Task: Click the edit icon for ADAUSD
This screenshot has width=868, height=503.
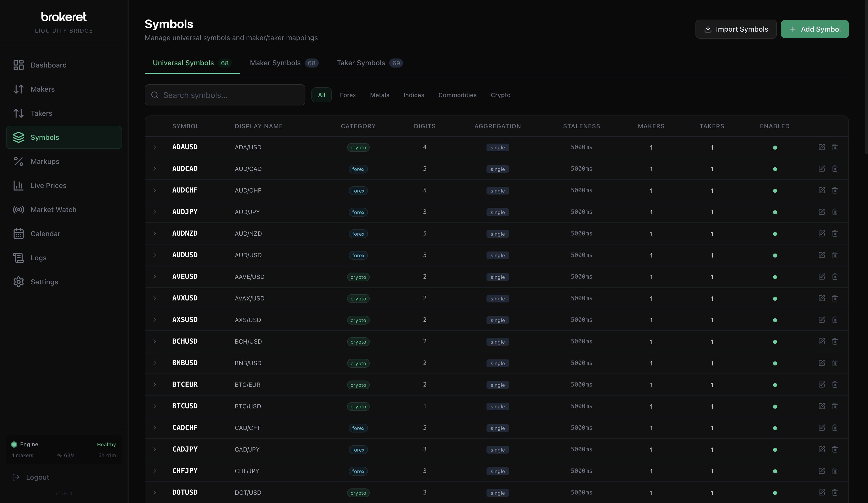Action: (x=822, y=147)
